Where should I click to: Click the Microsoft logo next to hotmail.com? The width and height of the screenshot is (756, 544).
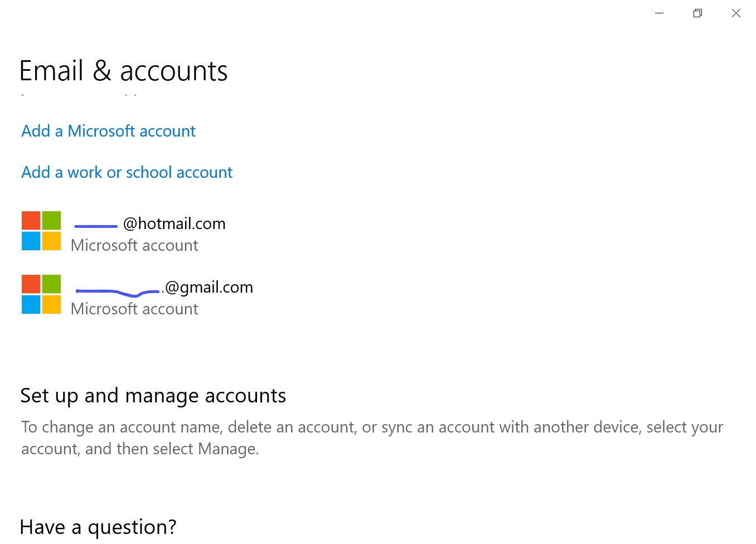(x=41, y=231)
